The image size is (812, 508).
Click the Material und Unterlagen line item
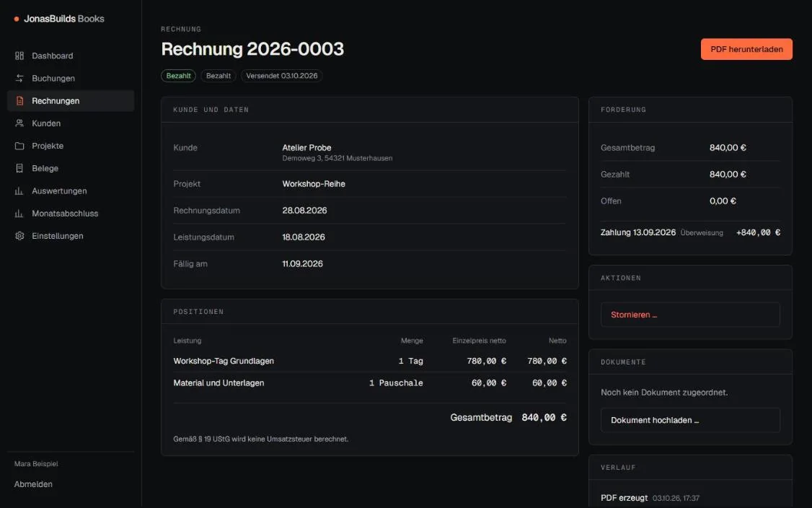pos(219,383)
